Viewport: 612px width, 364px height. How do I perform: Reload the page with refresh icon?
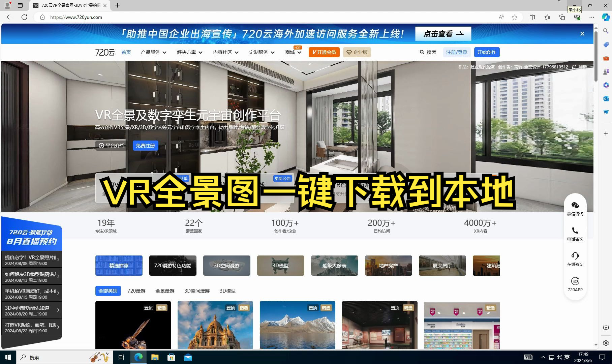[x=24, y=17]
